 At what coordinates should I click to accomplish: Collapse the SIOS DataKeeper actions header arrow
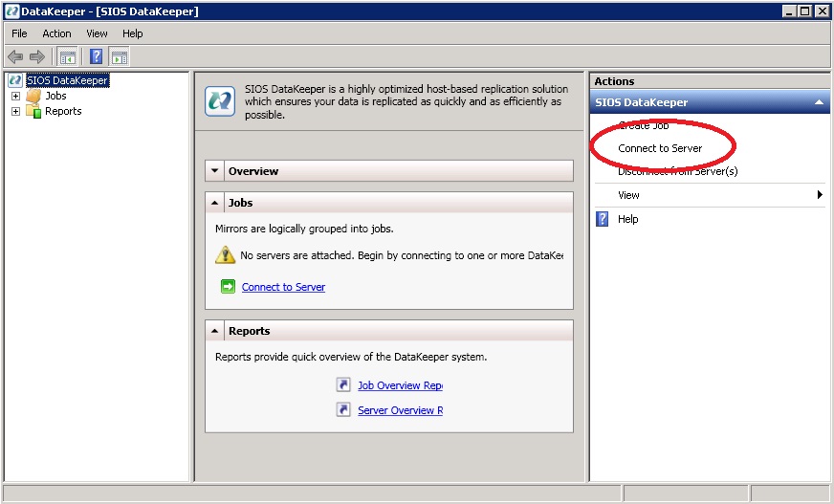819,102
